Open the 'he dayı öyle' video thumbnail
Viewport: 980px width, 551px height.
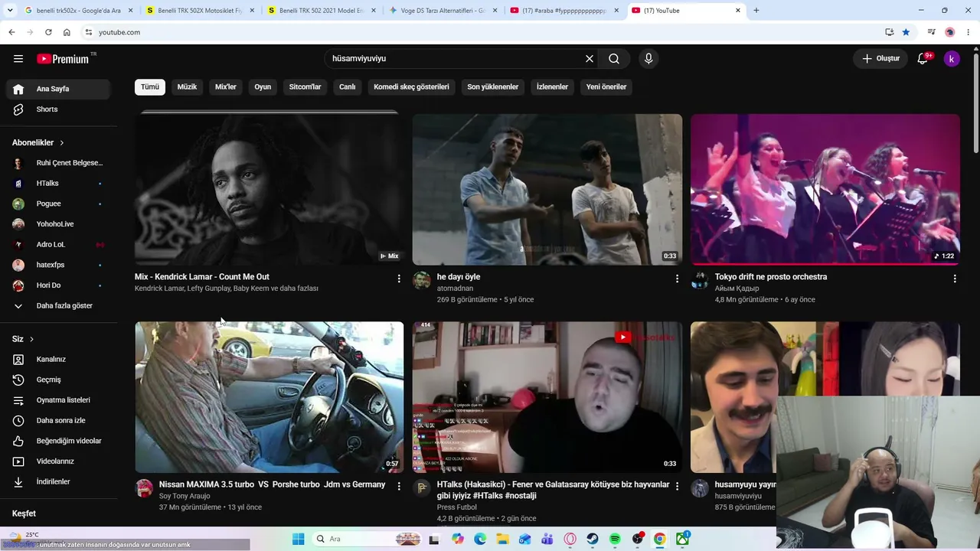point(547,189)
